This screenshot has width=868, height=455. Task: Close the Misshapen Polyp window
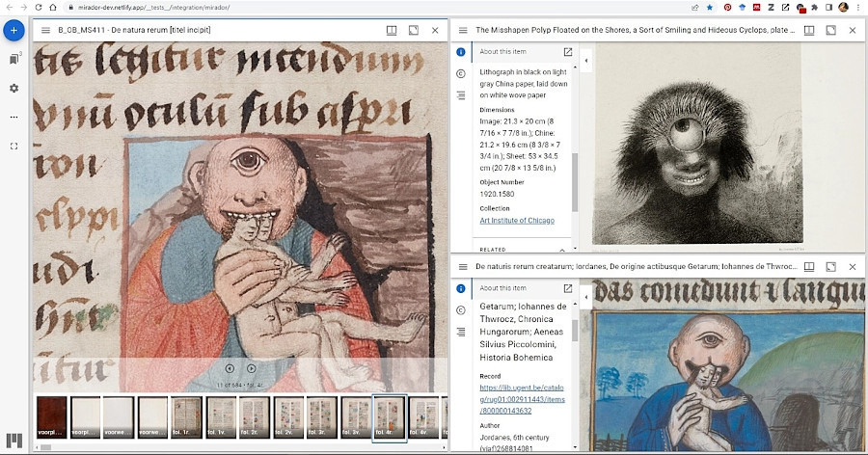pyautogui.click(x=853, y=31)
